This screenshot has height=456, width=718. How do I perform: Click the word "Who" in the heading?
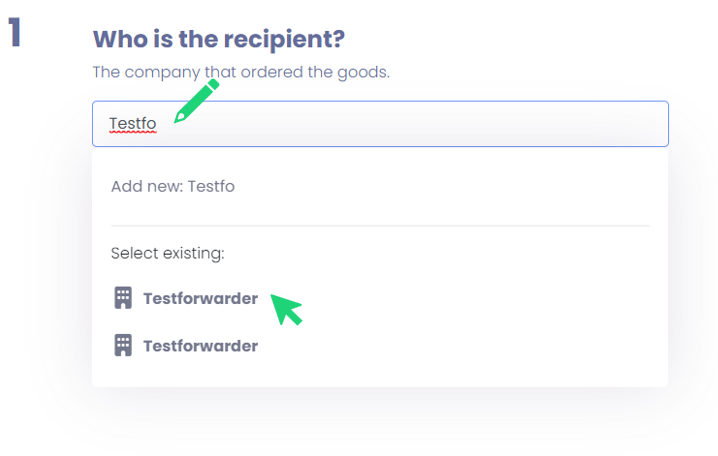click(116, 40)
